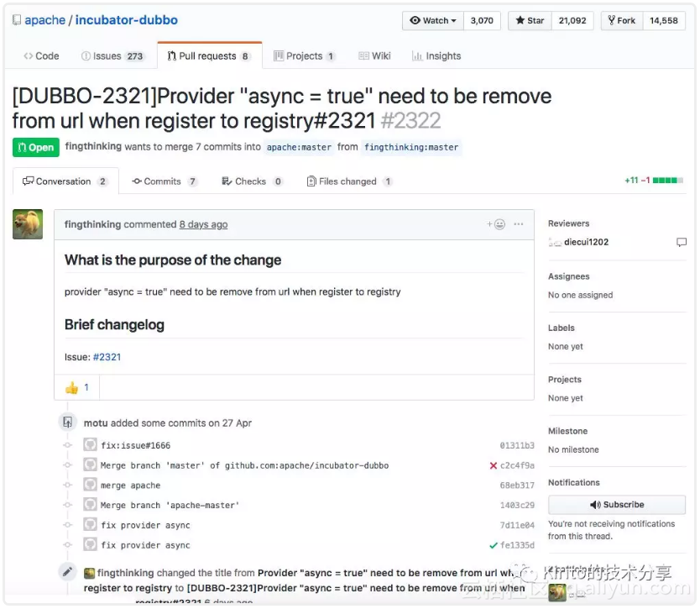Select the apache:master base branch

pyautogui.click(x=299, y=147)
